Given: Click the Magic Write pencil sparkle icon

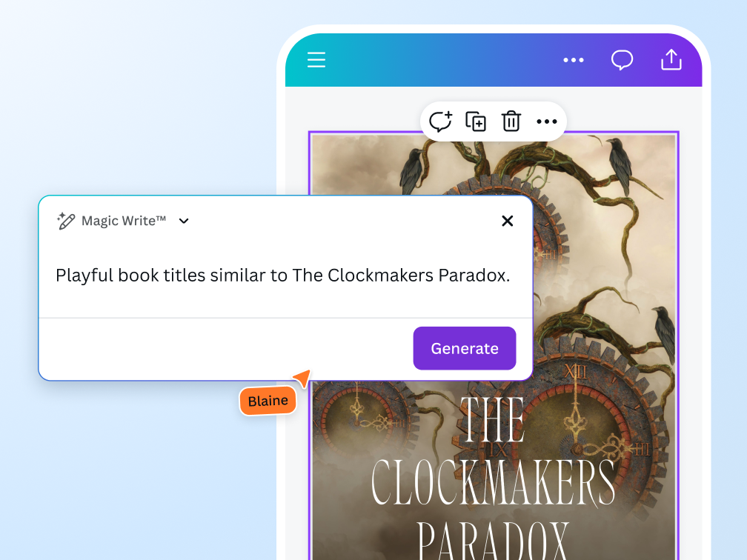Looking at the screenshot, I should click(x=66, y=221).
